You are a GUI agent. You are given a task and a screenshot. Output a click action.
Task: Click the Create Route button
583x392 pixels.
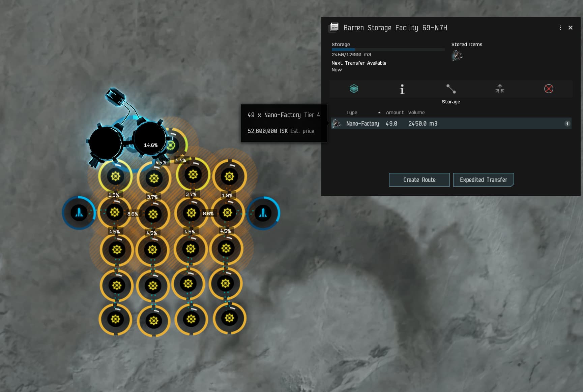pyautogui.click(x=419, y=180)
